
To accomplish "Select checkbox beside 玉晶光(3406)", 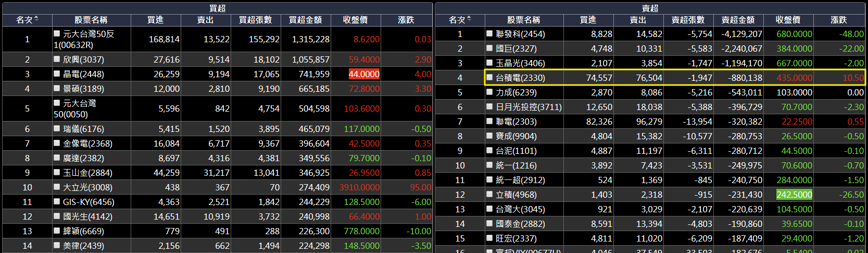I will (489, 63).
